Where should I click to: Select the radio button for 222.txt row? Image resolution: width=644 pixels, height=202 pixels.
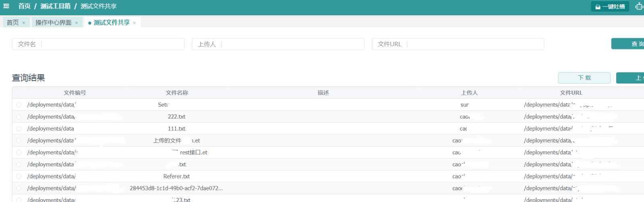coord(19,116)
